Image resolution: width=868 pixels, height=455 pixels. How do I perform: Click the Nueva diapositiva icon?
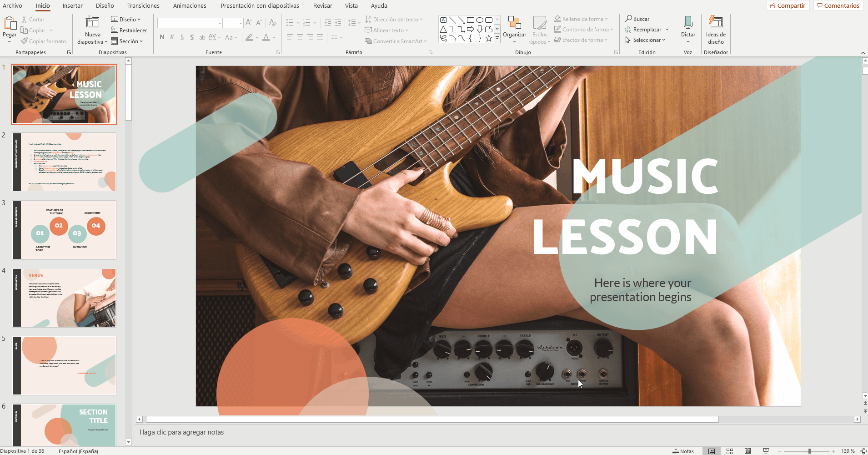tap(92, 22)
